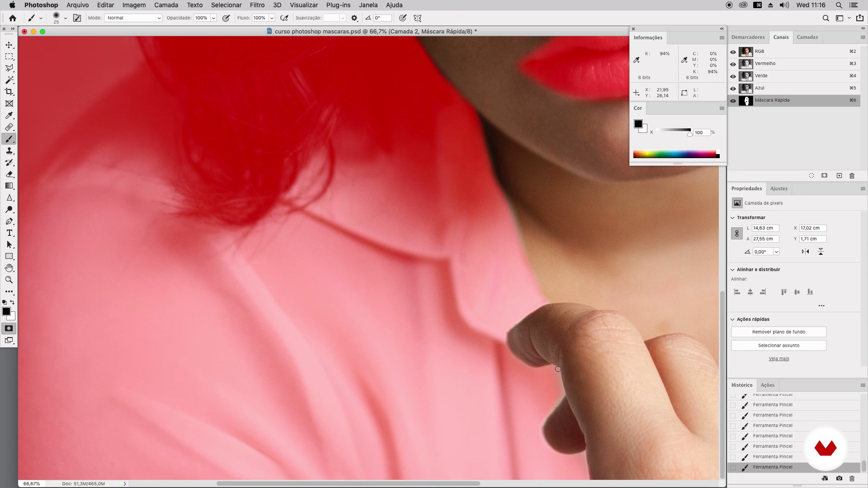The height and width of the screenshot is (488, 868).
Task: Open the Suavização dropdown arrow
Action: [x=343, y=18]
